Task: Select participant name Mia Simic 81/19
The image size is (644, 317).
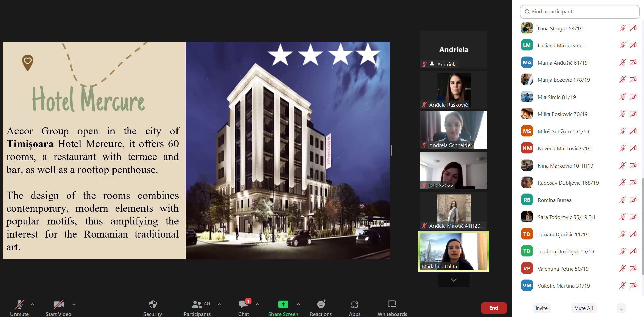Action: point(557,97)
